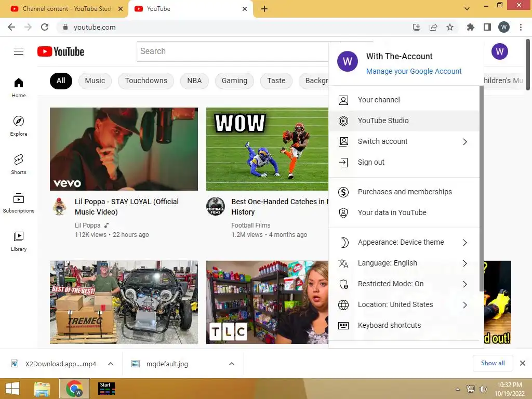Open the YouTube hamburger guide menu

click(19, 51)
